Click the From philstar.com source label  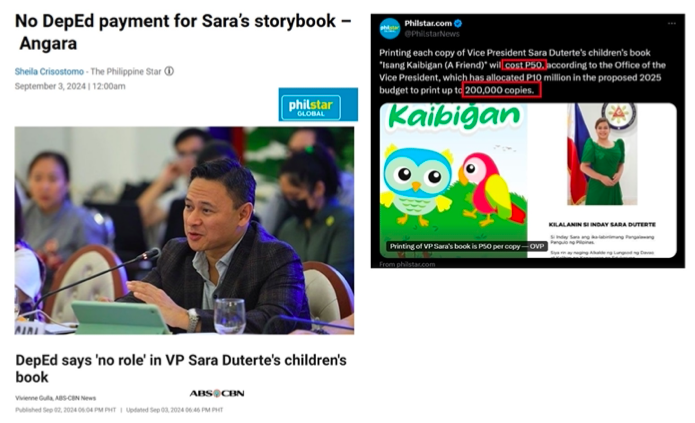(407, 264)
